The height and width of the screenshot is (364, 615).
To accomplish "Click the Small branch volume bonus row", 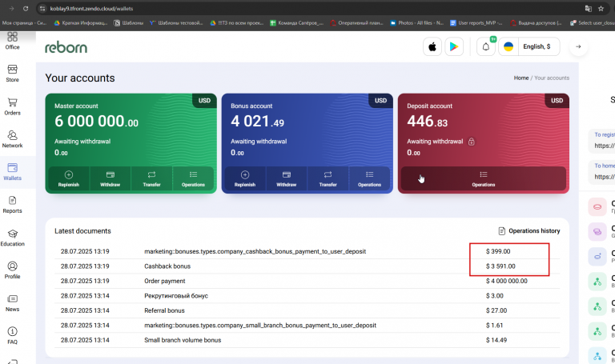I will (307, 340).
